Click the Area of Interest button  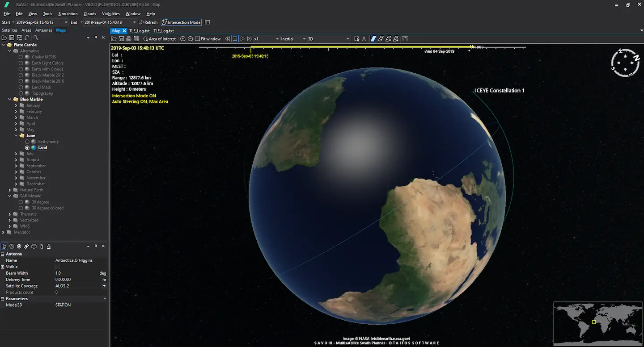[x=159, y=39]
